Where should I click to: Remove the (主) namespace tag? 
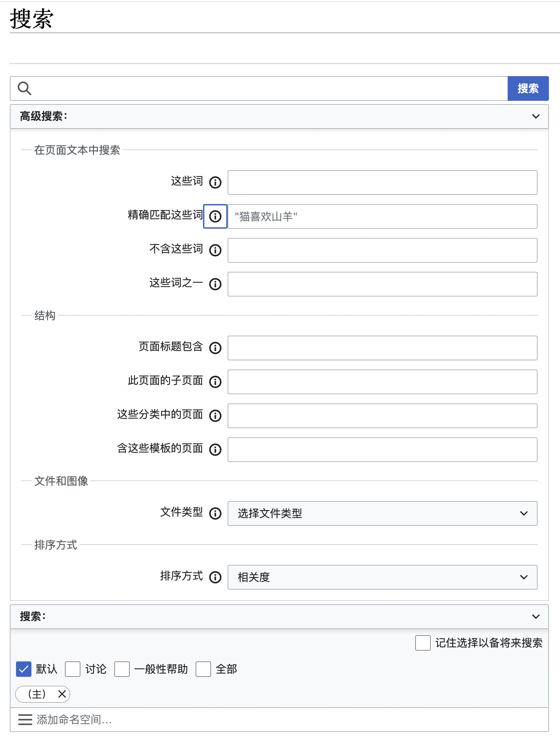click(62, 694)
